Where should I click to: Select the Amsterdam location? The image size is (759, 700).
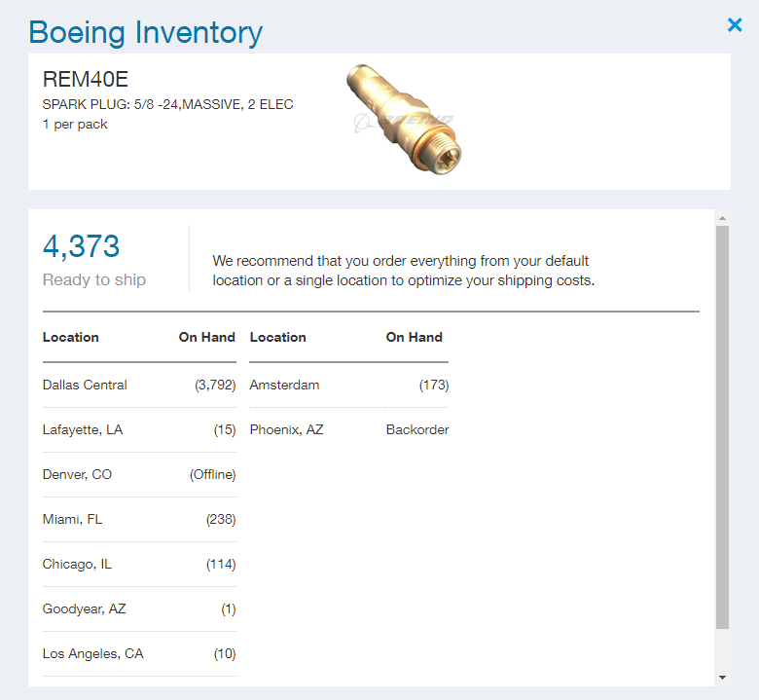284,385
